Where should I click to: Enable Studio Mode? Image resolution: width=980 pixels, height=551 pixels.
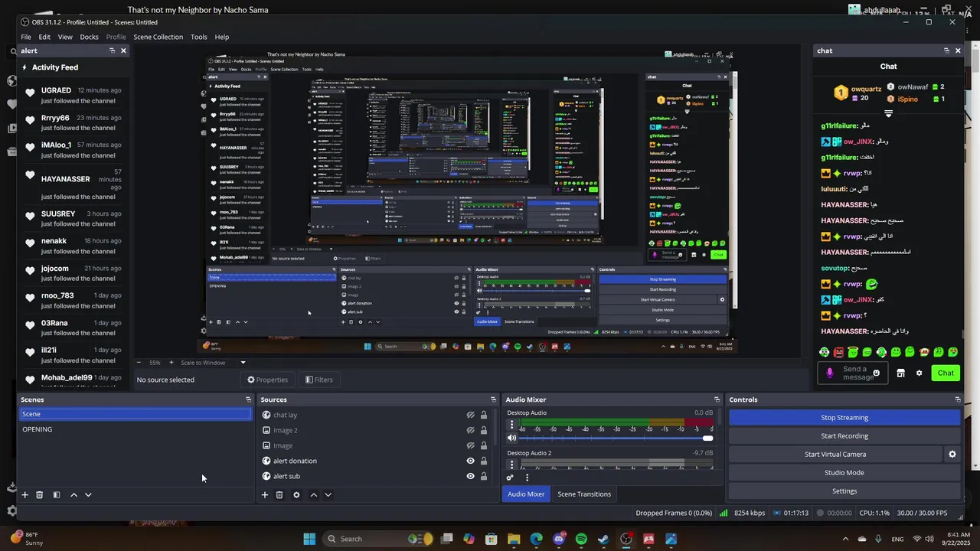(844, 473)
